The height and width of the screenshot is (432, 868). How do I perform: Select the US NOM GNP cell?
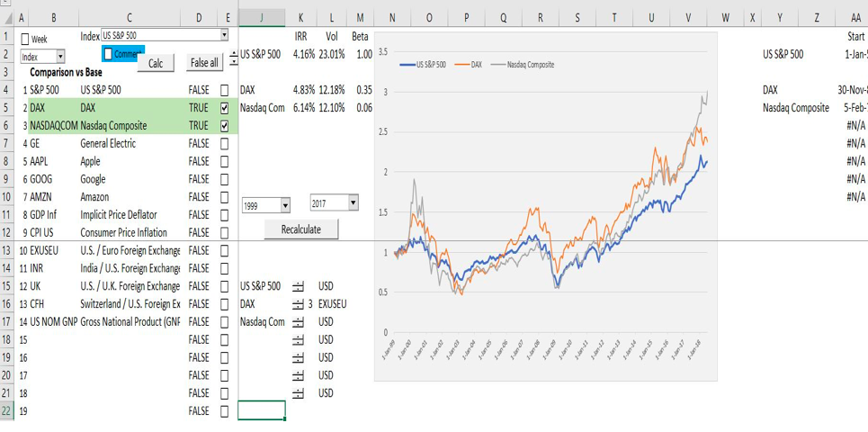click(54, 322)
